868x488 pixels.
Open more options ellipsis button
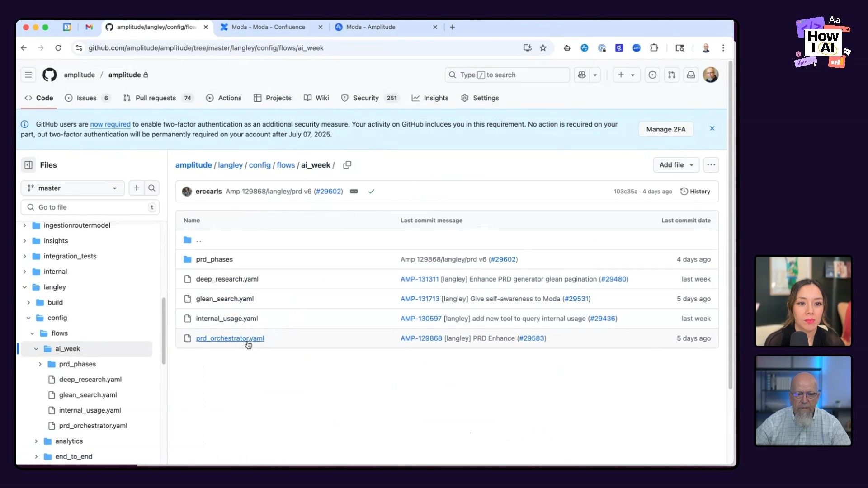click(711, 165)
